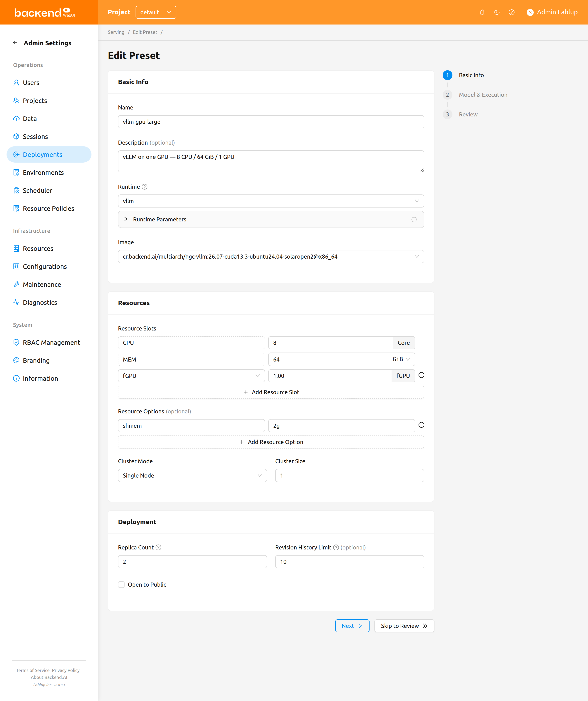Click the Backend.AI WebUI logo

pos(45,12)
